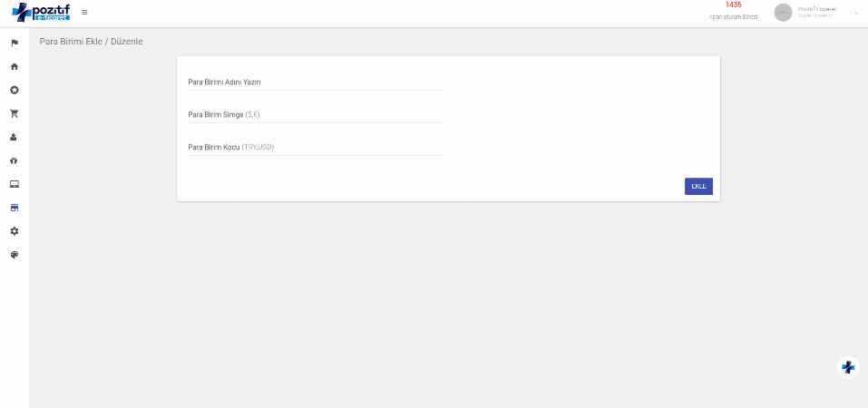Click the user avatar picture
The width and height of the screenshot is (868, 408).
coord(783,13)
